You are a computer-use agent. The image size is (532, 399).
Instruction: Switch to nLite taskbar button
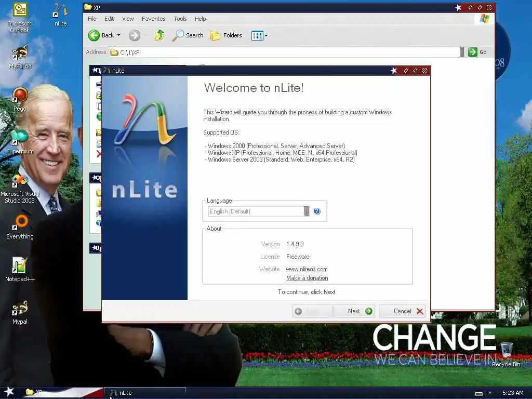click(x=145, y=393)
